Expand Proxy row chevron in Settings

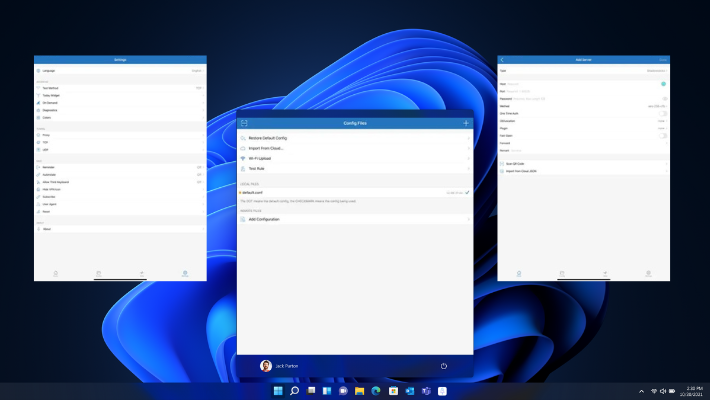(x=203, y=135)
